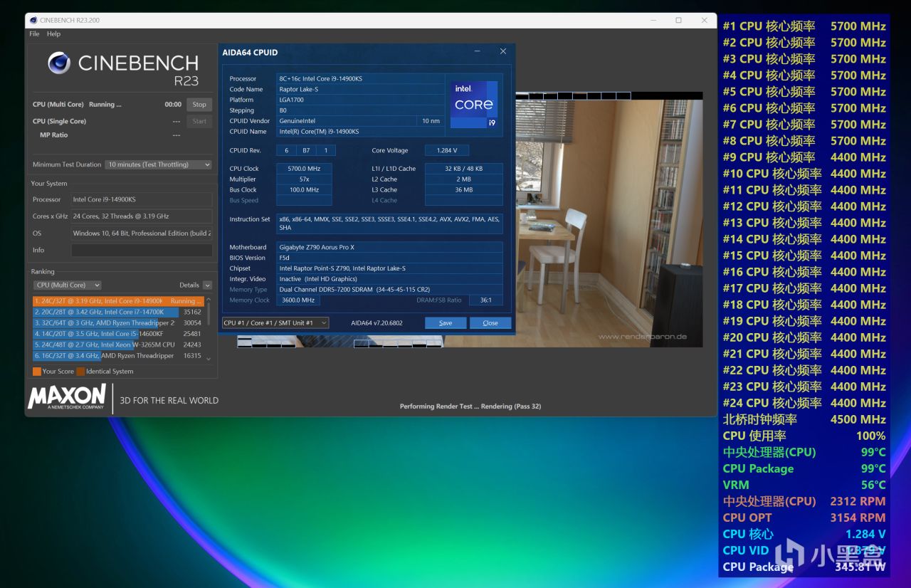The height and width of the screenshot is (588, 911).
Task: Click the CPU Clock 5700.0 MHz value
Action: (x=304, y=169)
